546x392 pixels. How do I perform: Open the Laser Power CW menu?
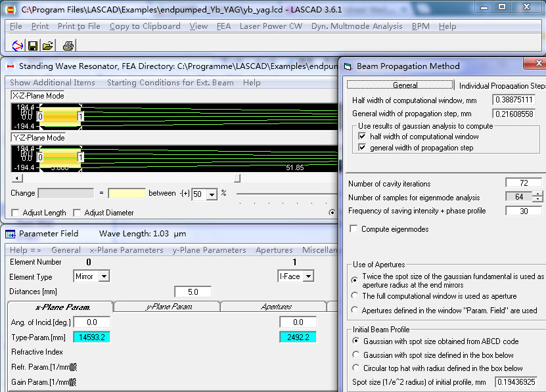[x=271, y=26]
